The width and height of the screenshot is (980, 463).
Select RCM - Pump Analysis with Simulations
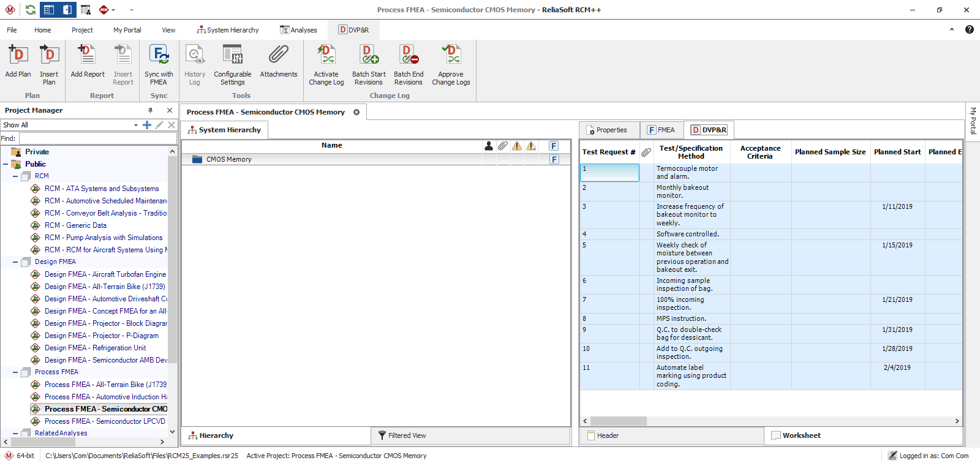tap(104, 238)
